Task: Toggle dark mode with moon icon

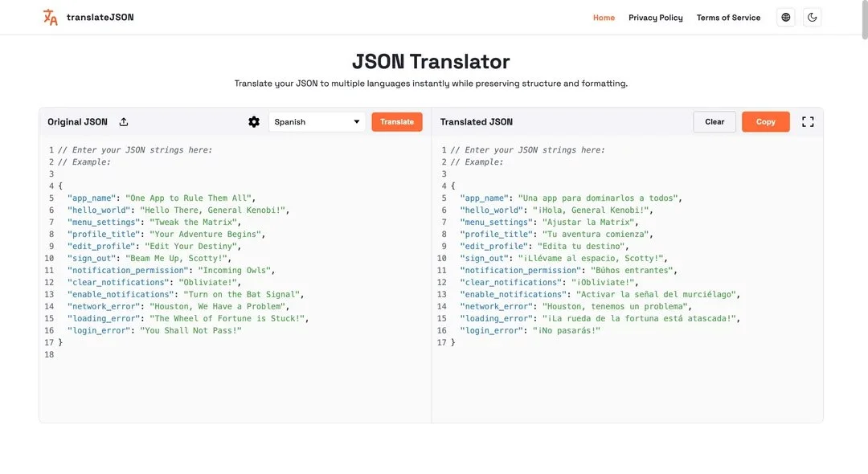Action: point(812,18)
